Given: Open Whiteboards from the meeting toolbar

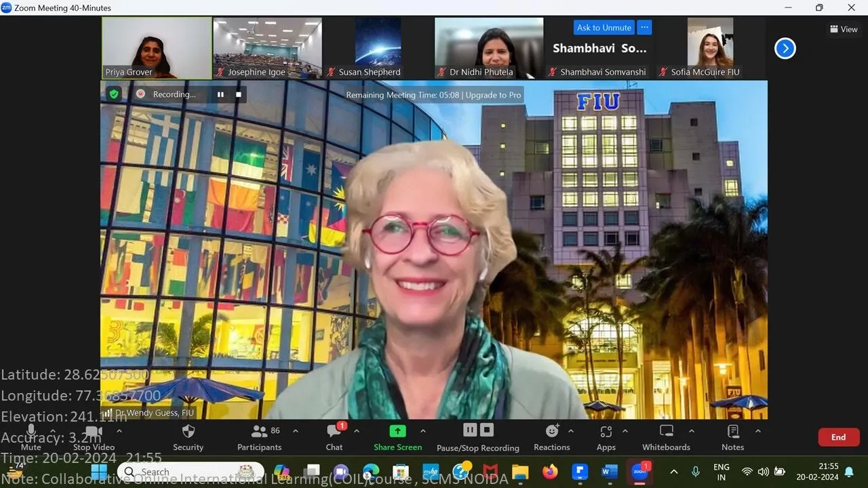Looking at the screenshot, I should point(667,437).
